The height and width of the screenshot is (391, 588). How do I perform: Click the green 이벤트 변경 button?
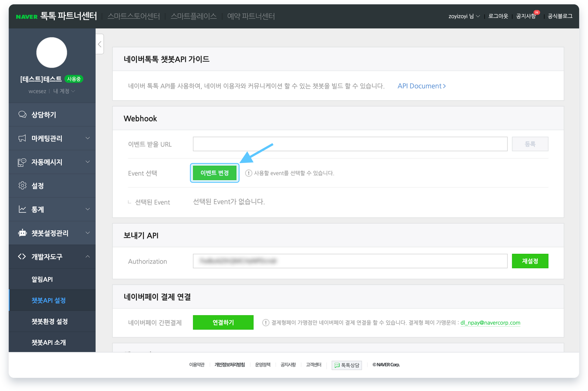coord(215,173)
